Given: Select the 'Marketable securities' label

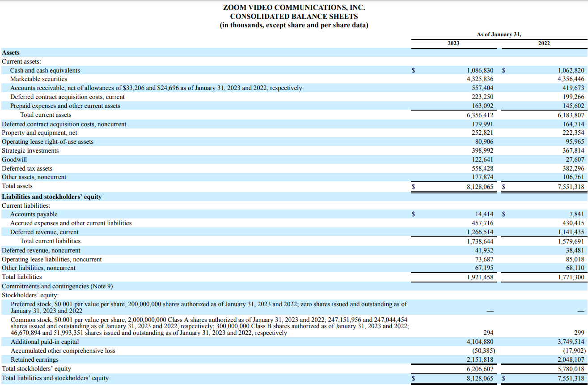Looking at the screenshot, I should click(x=38, y=79).
